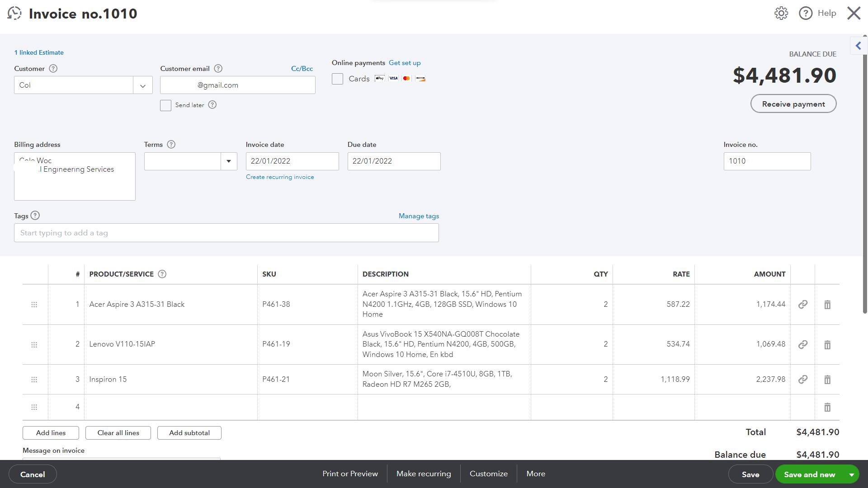Click linked transaction icon for Acer Aspire row
Viewport: 868px width, 488px height.
(803, 305)
